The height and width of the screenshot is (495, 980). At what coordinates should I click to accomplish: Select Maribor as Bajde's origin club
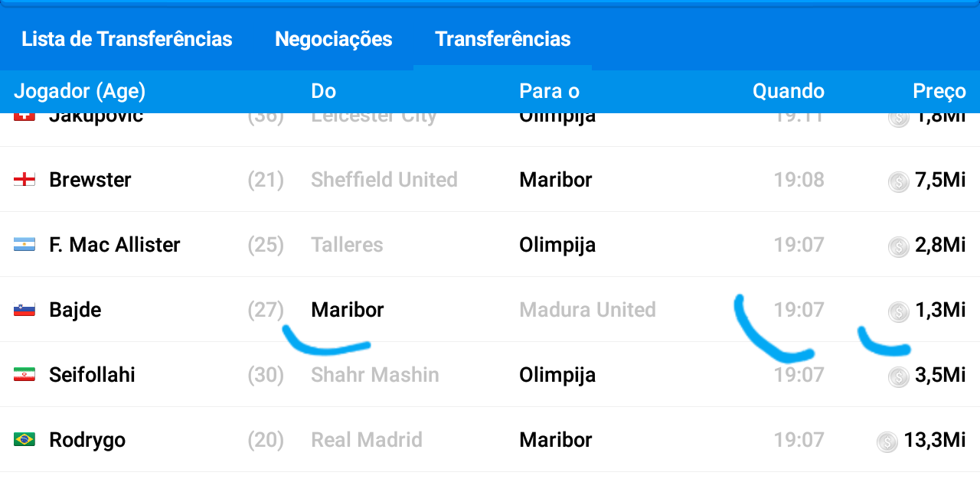tap(348, 310)
